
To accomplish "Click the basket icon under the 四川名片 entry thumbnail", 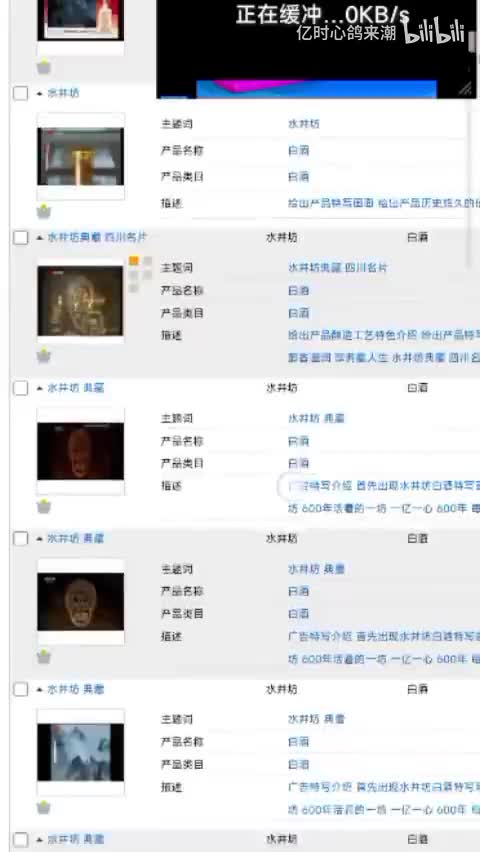I will [43, 356].
